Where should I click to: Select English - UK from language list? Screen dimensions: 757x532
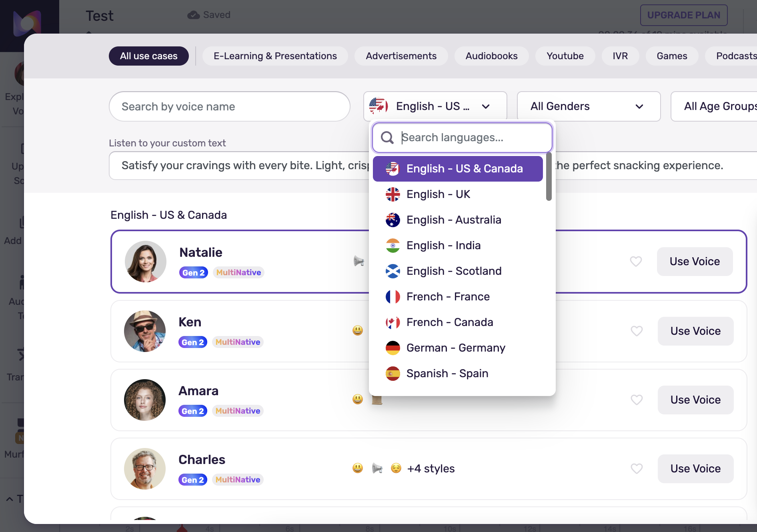click(438, 194)
